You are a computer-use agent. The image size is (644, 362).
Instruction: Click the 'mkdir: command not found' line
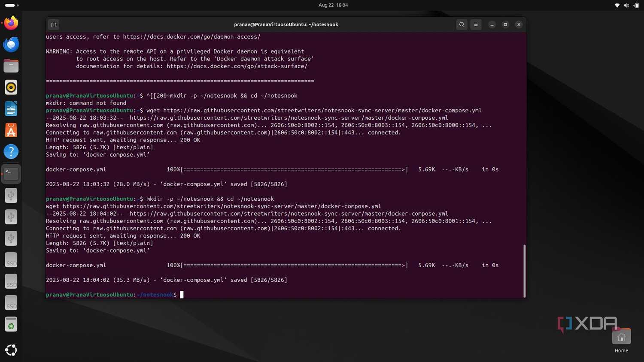86,103
